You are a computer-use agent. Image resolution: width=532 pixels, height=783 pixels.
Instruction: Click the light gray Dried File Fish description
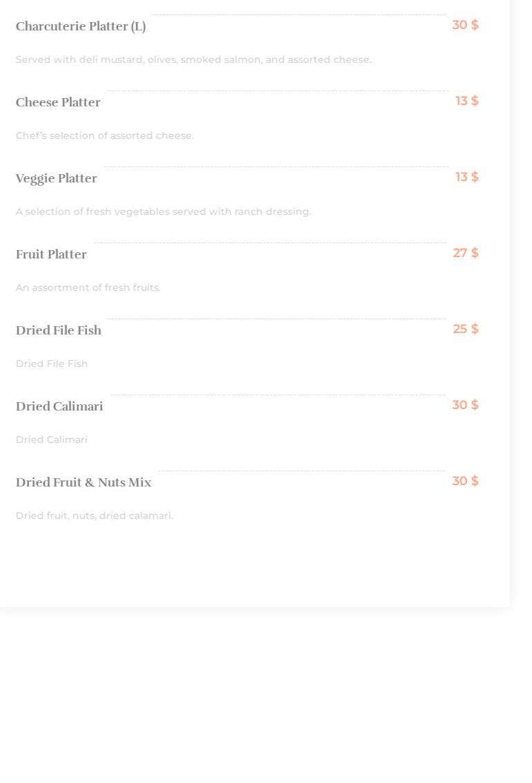point(52,364)
